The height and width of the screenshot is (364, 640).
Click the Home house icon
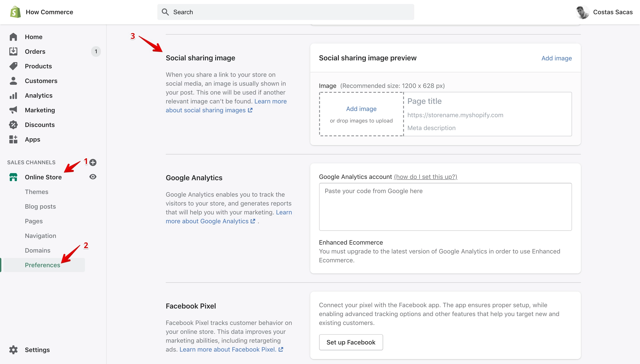point(13,37)
